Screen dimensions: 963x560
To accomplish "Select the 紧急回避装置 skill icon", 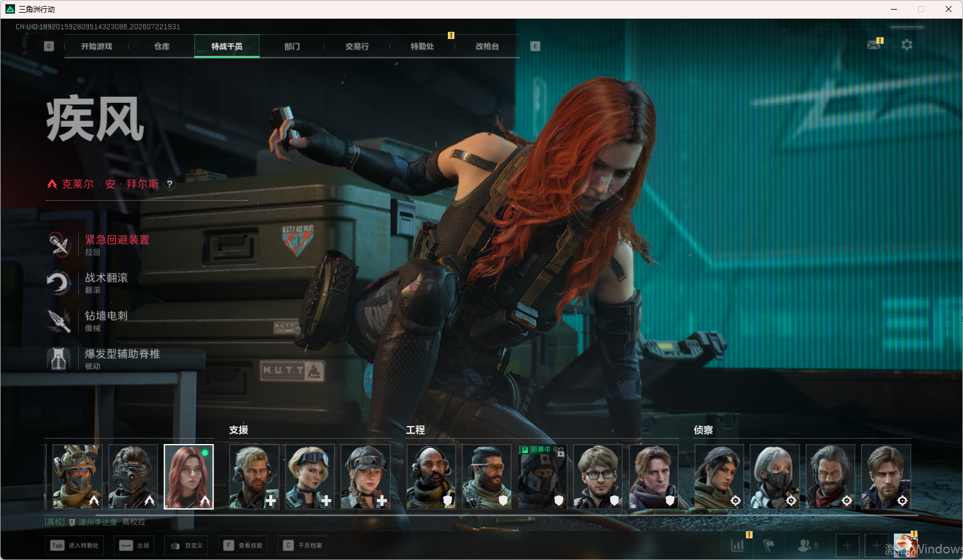I will (x=59, y=245).
